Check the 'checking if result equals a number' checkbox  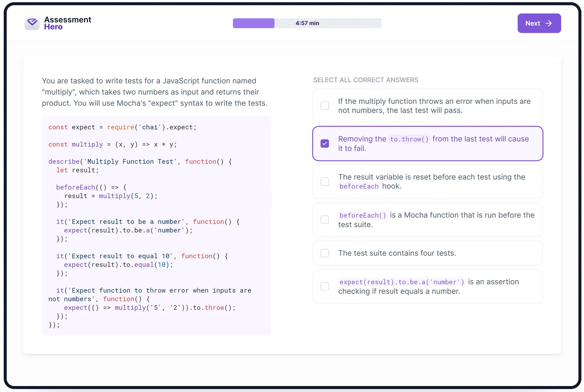[325, 286]
